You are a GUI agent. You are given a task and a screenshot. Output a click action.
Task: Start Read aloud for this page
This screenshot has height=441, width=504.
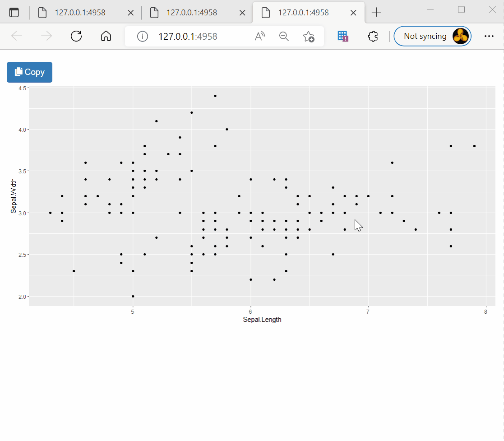259,36
